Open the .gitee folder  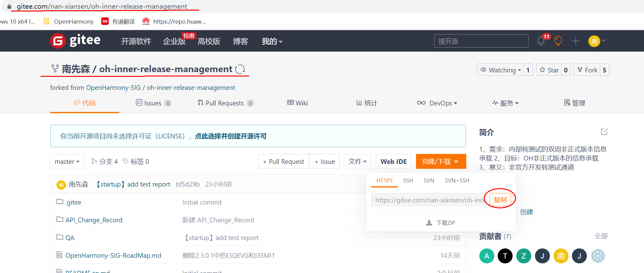pyautogui.click(x=73, y=202)
